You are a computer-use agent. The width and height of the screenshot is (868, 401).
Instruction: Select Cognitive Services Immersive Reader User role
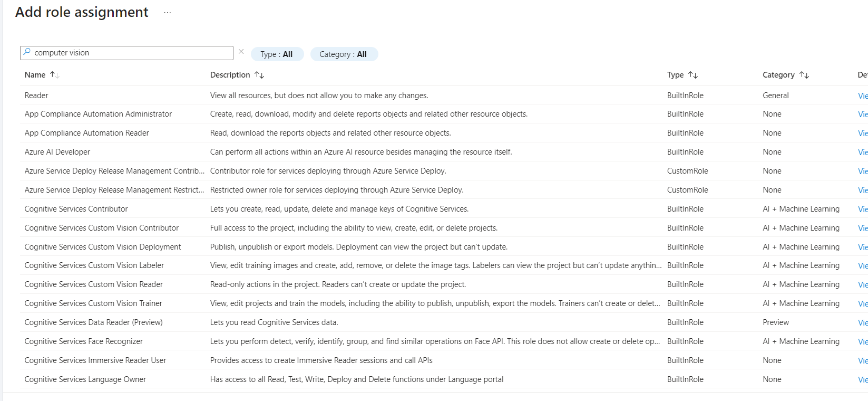(444, 360)
